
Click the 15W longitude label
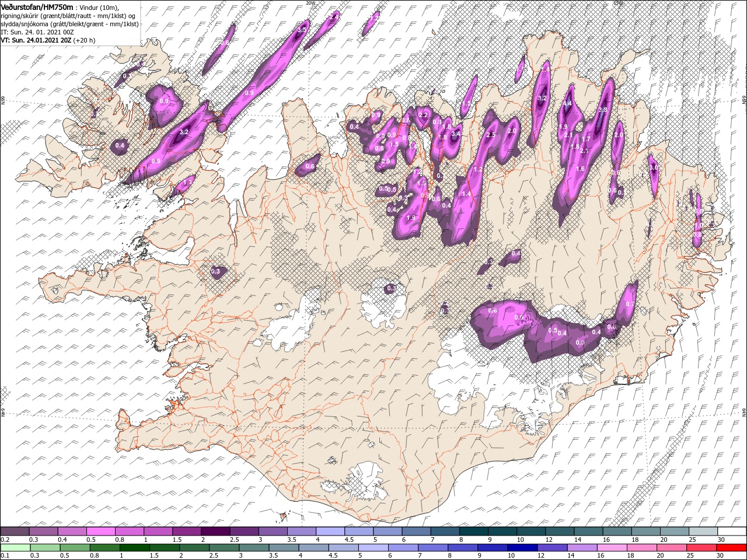[x=617, y=3]
